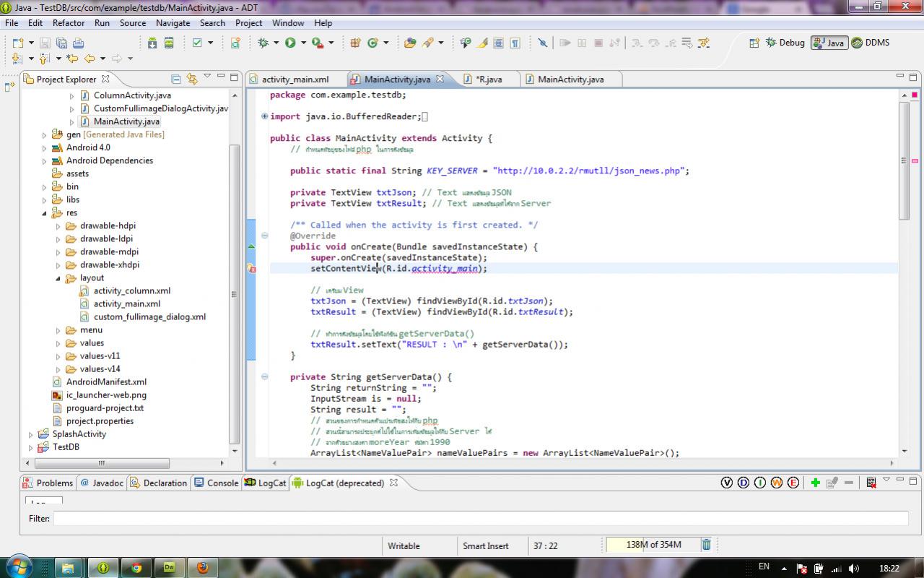This screenshot has height=578, width=924.
Task: Toggle Link with Editor in Project Explorer
Action: click(x=191, y=79)
